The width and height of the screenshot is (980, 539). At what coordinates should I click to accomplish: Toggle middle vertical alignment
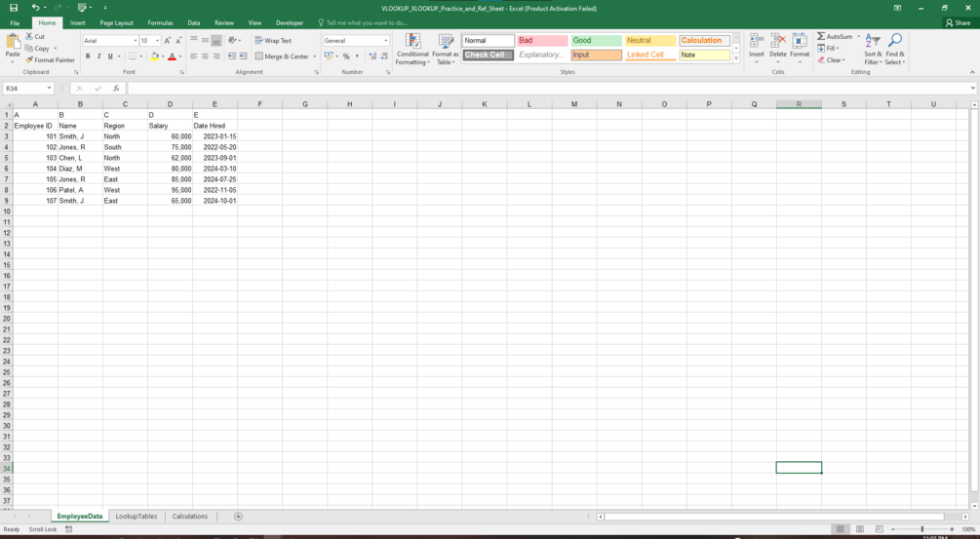tap(205, 41)
